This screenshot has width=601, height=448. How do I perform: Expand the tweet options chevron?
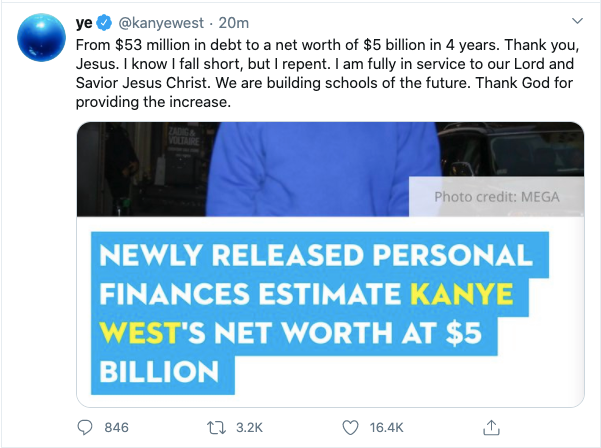pos(577,21)
